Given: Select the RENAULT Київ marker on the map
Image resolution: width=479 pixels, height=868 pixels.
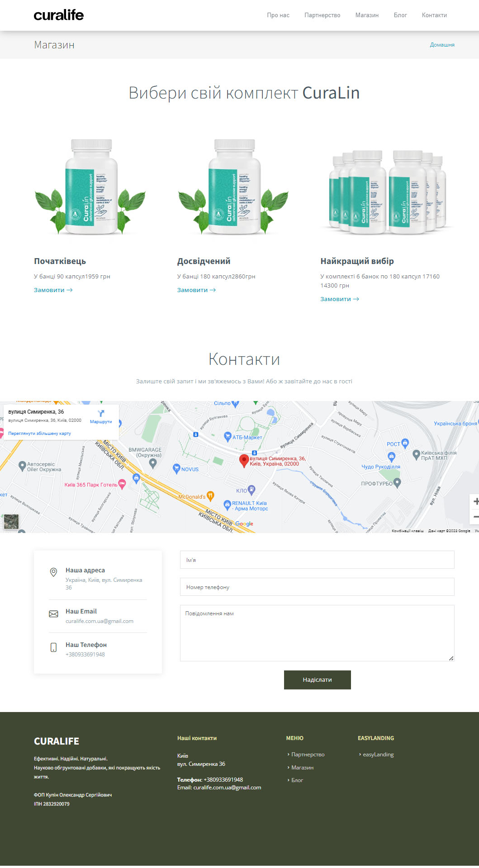Looking at the screenshot, I should pyautogui.click(x=228, y=505).
